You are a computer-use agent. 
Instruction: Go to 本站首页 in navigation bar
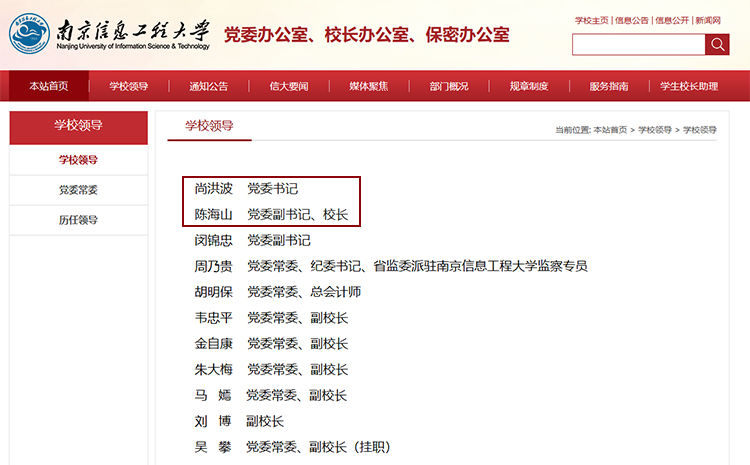pos(49,86)
